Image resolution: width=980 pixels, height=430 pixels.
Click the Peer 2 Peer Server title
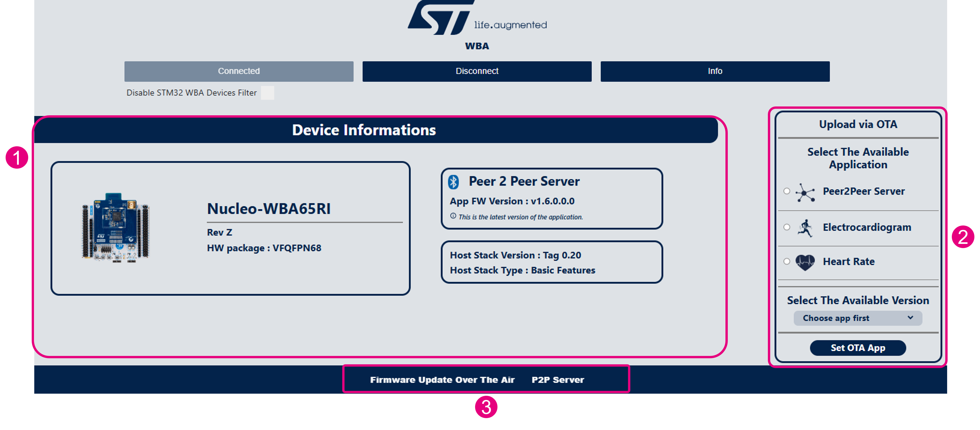(x=524, y=181)
